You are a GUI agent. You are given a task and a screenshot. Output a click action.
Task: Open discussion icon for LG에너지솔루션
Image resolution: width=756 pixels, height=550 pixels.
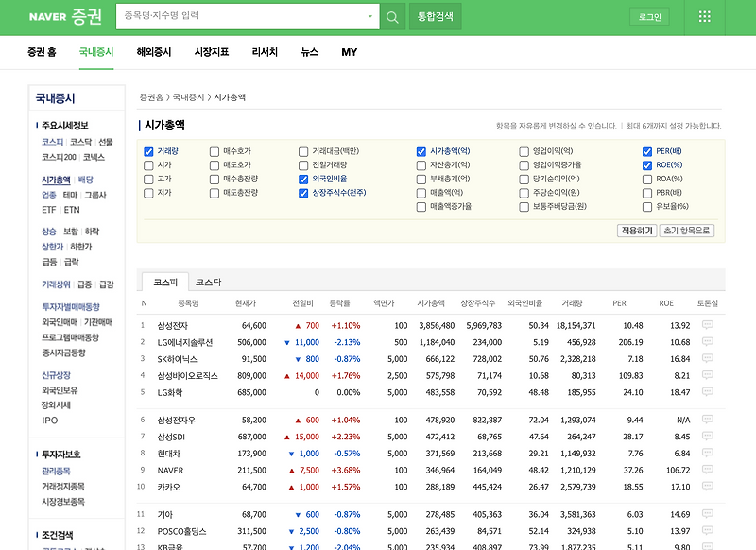point(707,342)
